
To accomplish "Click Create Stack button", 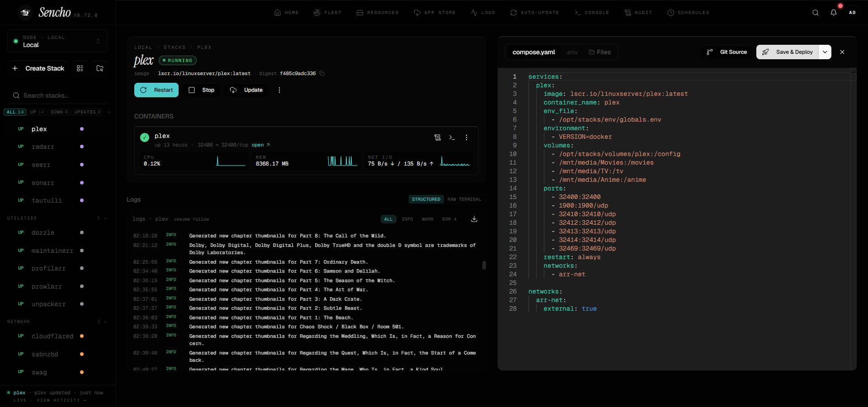I will point(38,68).
